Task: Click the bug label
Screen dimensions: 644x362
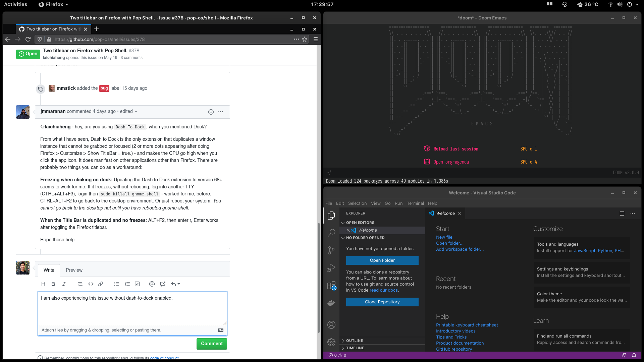Action: click(104, 88)
